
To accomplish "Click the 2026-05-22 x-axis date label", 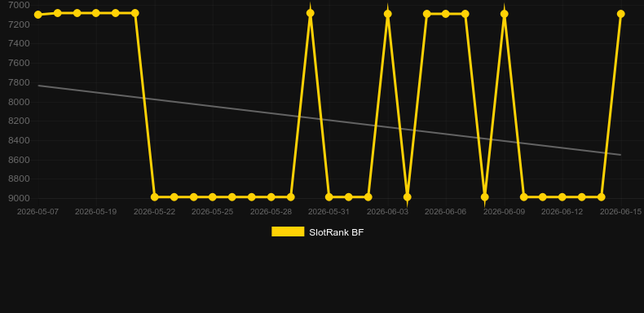I will pos(154,212).
